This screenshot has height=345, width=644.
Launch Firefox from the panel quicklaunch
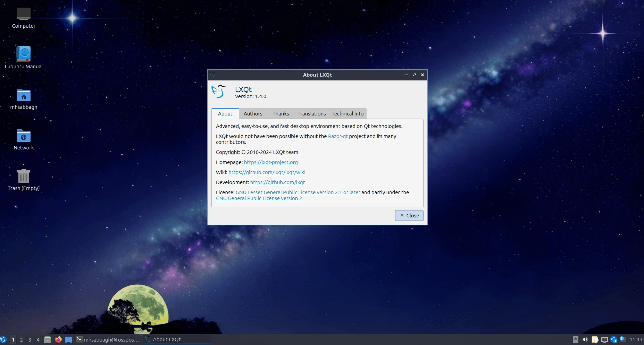[x=58, y=339]
